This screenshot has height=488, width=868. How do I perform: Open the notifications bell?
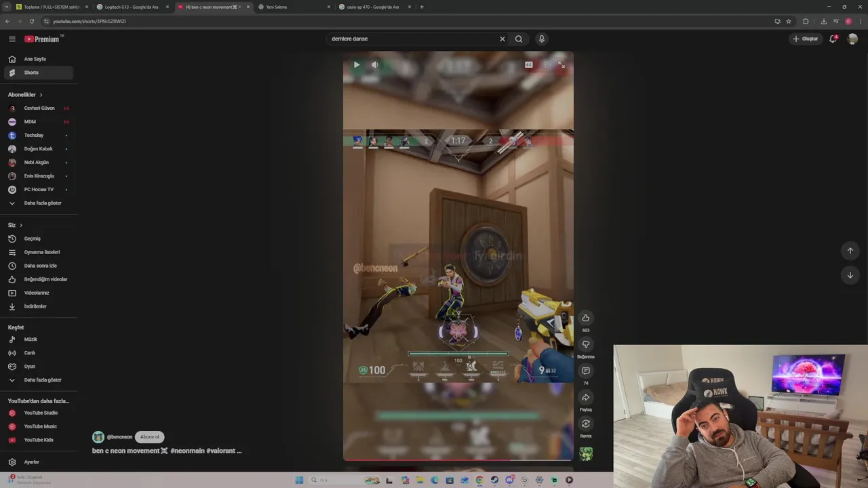click(x=833, y=39)
